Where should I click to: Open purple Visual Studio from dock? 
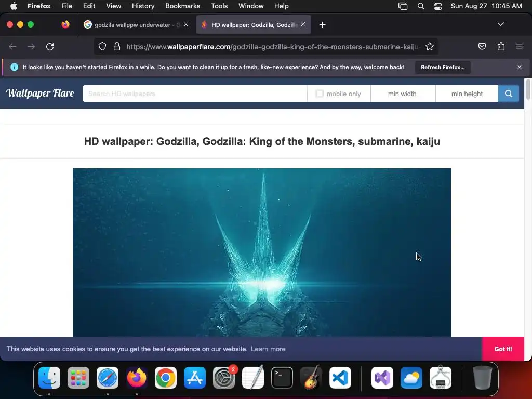click(x=382, y=378)
